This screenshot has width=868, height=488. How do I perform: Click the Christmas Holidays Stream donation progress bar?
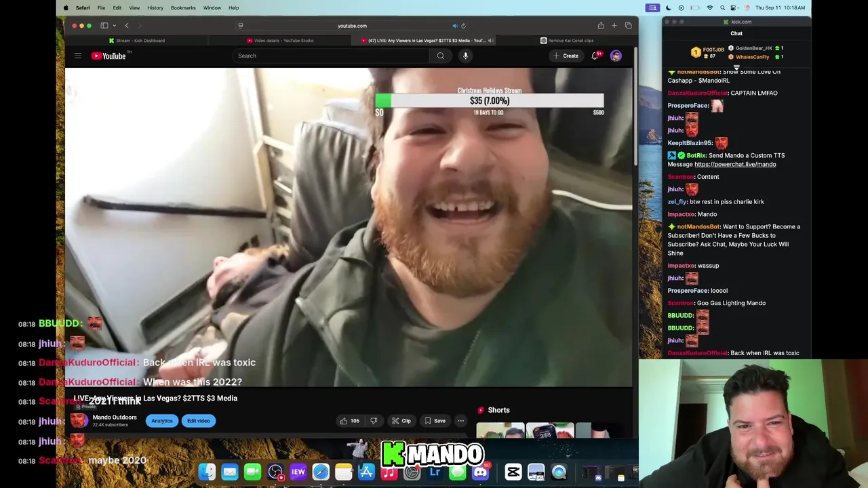(x=489, y=101)
